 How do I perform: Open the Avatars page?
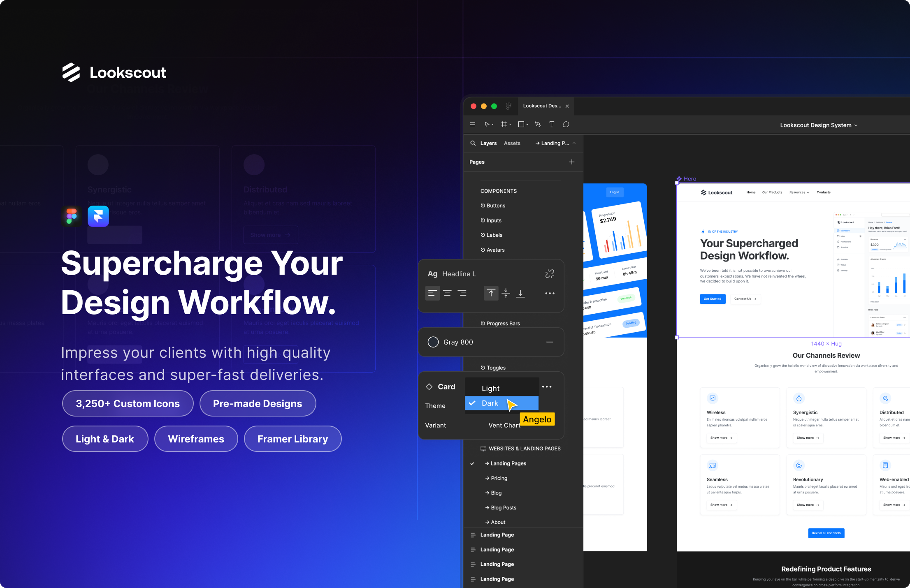coord(492,250)
